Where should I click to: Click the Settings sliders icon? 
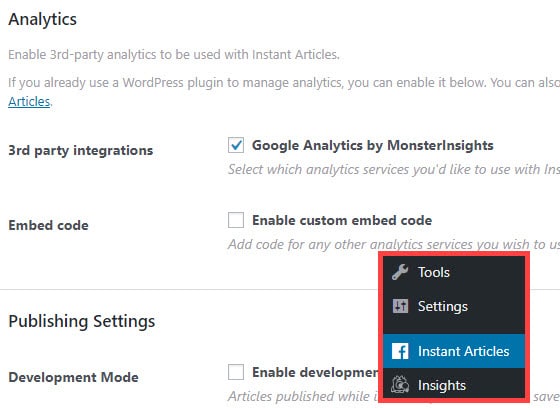[400, 306]
